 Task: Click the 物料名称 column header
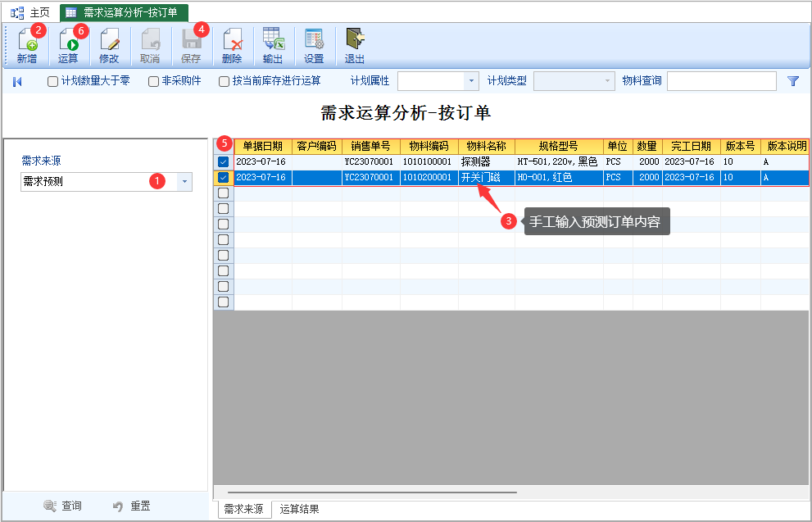(x=486, y=147)
